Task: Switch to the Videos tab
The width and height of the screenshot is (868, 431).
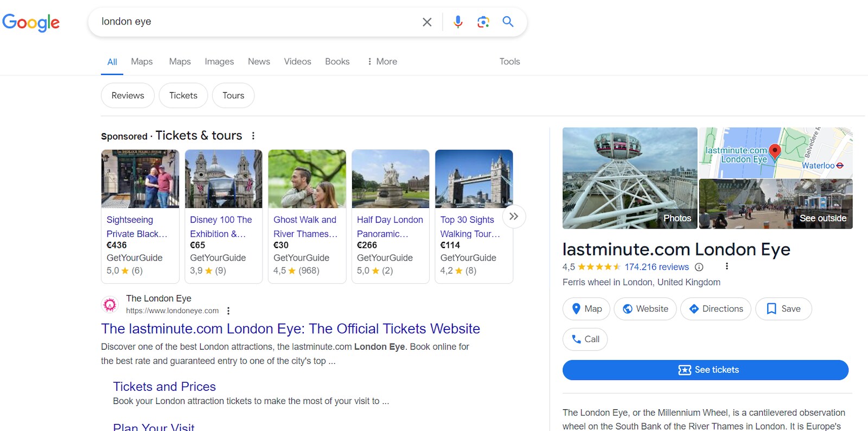Action: point(297,62)
